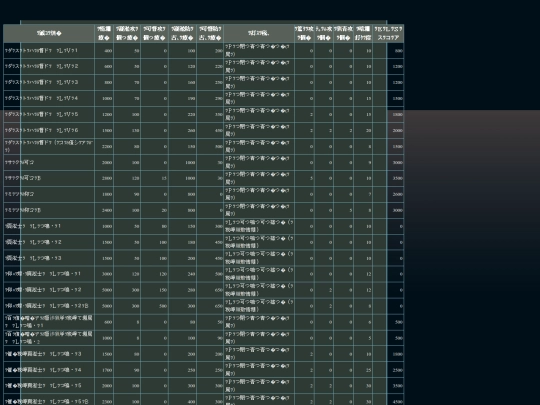
Task: Select the last column header ending in スコア
Action: tap(388, 33)
